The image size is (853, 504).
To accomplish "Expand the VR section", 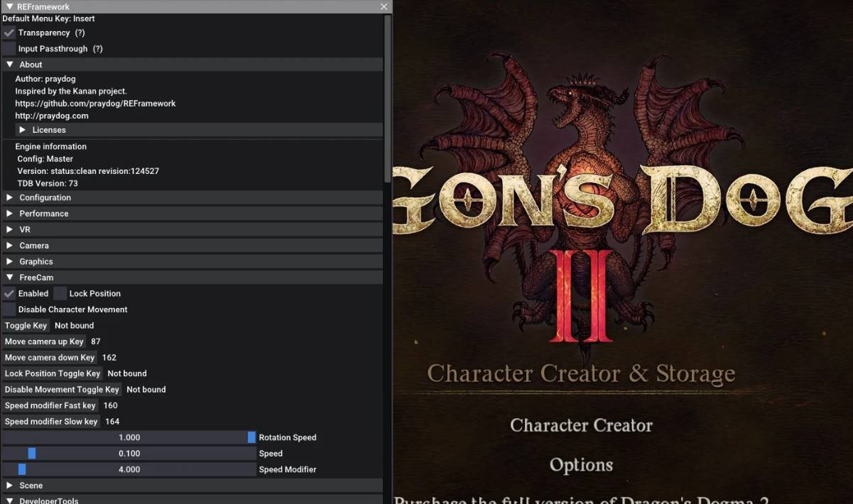I will coord(192,229).
